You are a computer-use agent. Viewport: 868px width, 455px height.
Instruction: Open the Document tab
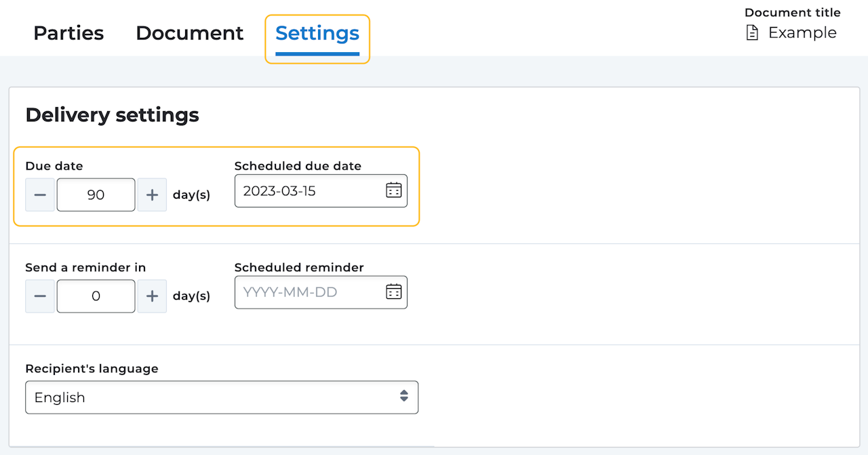(189, 33)
